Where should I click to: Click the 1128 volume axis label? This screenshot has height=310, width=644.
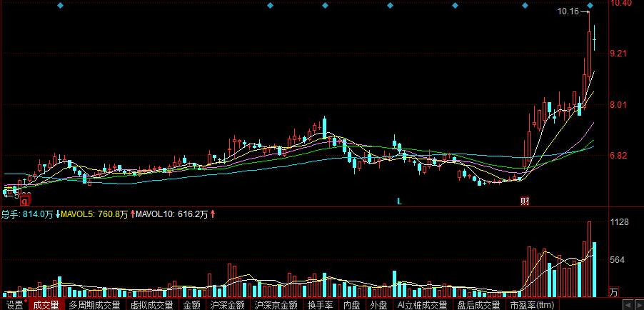620,222
